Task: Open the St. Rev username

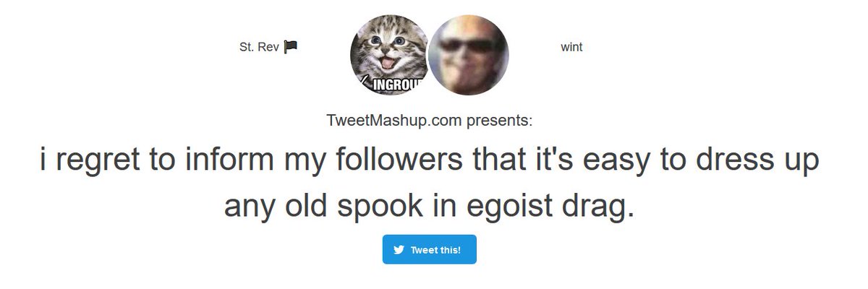Action: click(259, 48)
